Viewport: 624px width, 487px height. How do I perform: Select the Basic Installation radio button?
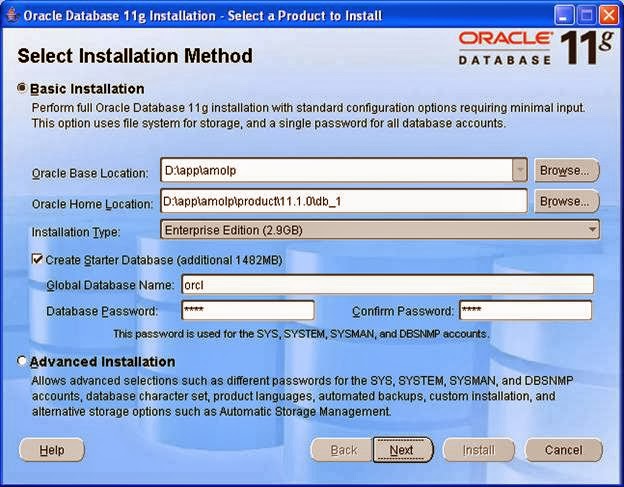coord(22,88)
